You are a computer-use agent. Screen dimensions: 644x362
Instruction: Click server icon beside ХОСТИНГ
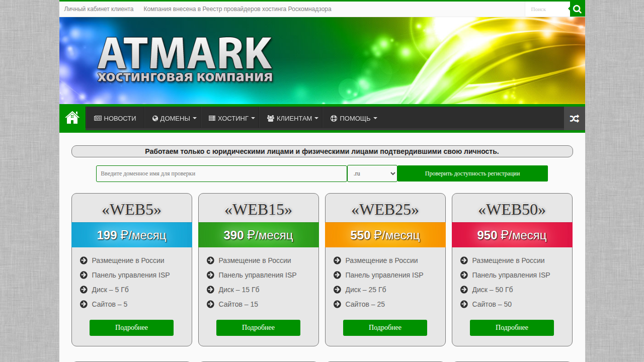pos(212,119)
